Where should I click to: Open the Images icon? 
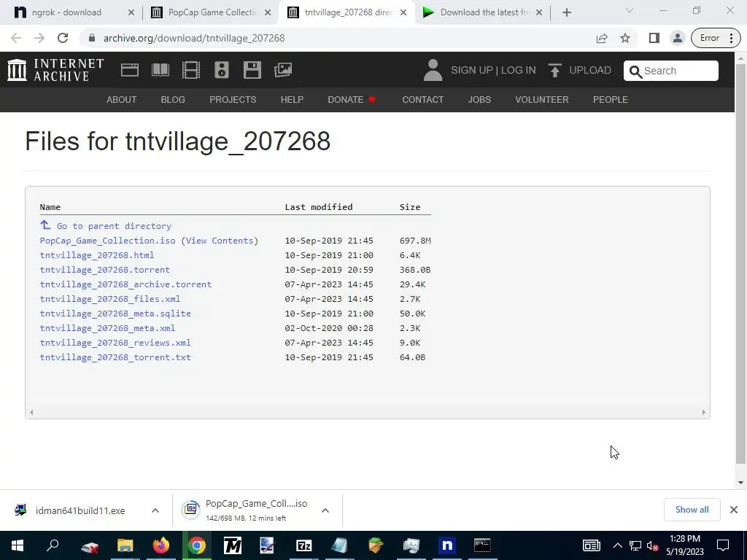pyautogui.click(x=283, y=70)
